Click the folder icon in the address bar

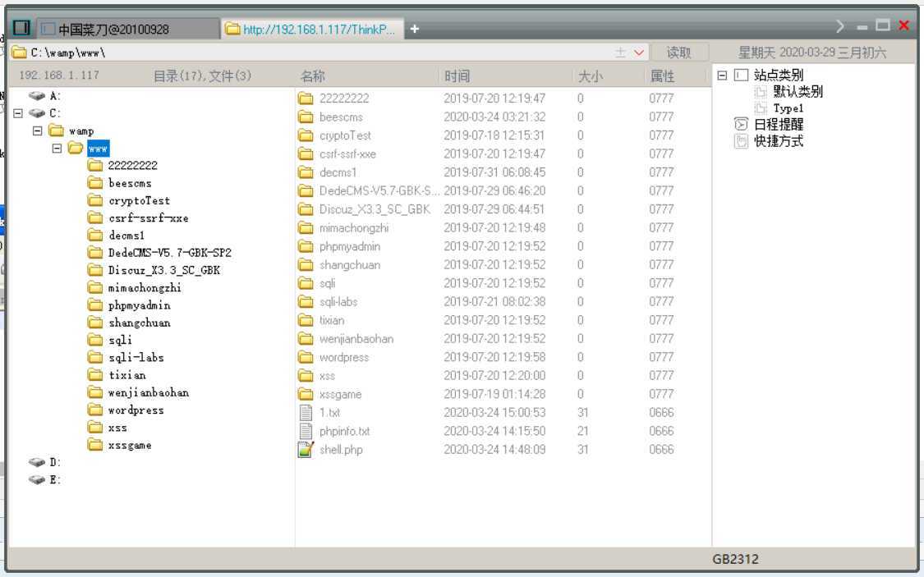point(20,53)
